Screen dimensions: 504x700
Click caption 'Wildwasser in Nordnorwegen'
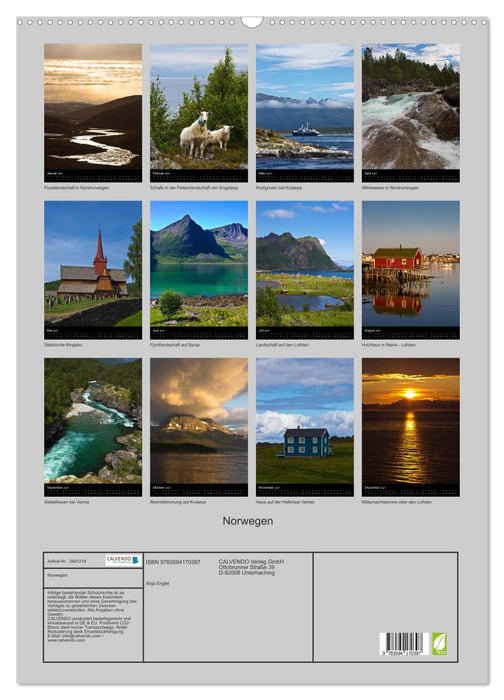(x=390, y=188)
